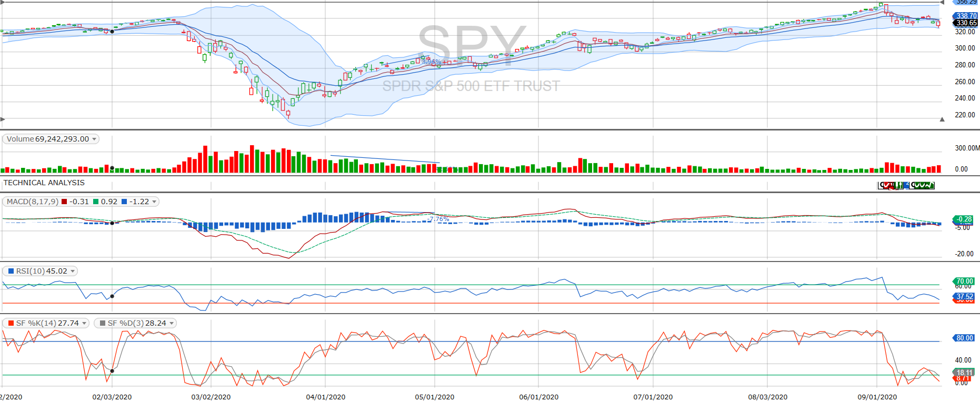Click the green 70.00 RSI level tag

point(964,282)
